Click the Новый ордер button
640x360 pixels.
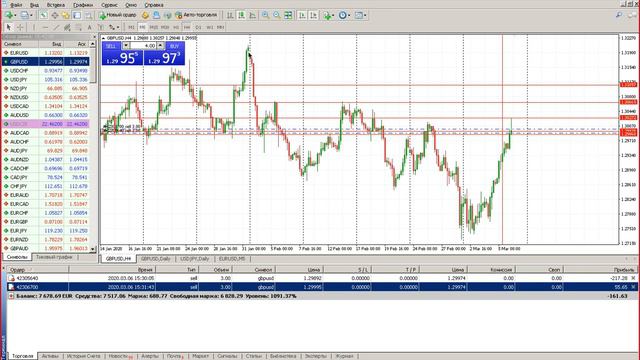point(118,16)
